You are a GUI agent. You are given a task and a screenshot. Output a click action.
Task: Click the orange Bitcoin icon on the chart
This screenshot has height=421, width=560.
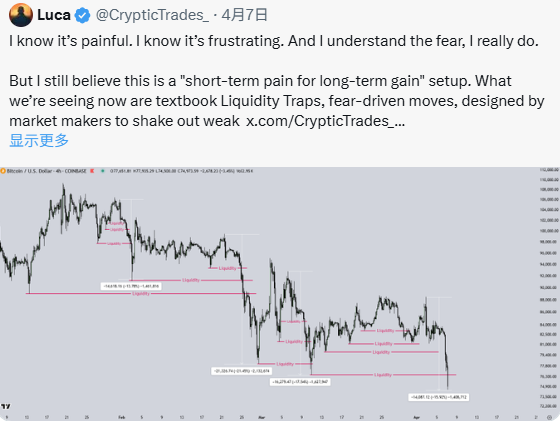2,171
